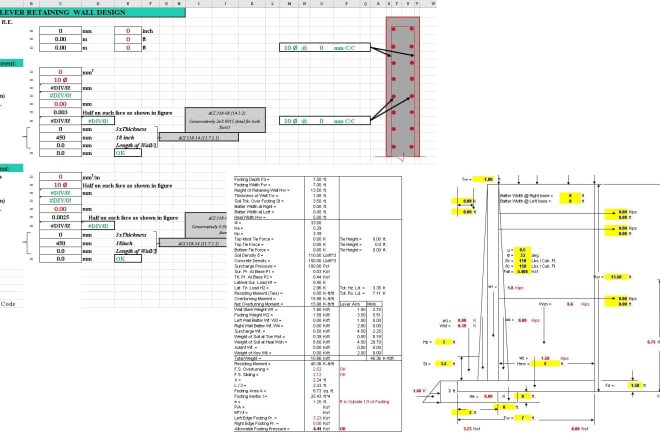Screen dimensions: 660x440
Task: Select the Footing Depth Fd row label
Action: (x=252, y=179)
